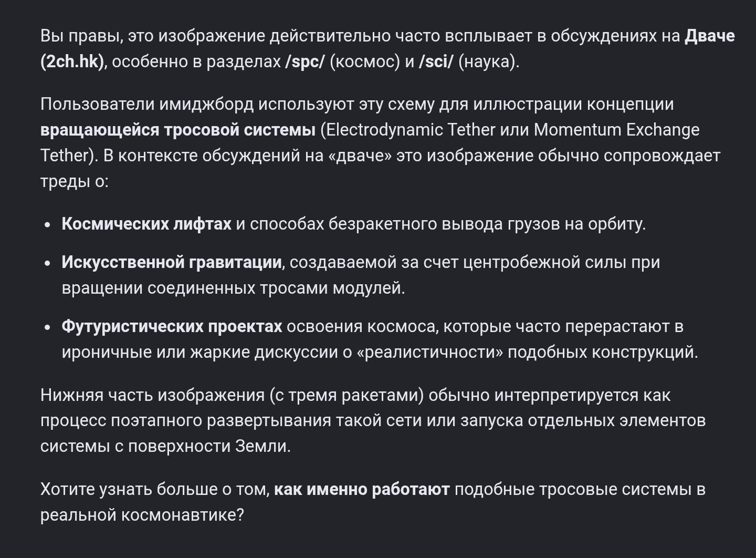Click the bullet dot before "Футуристических проектах"
This screenshot has height=558, width=756.
coord(48,327)
